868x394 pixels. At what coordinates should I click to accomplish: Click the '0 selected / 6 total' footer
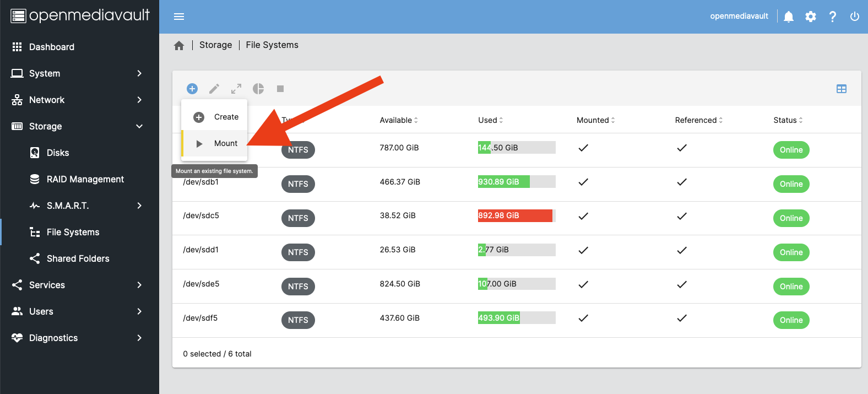click(217, 354)
